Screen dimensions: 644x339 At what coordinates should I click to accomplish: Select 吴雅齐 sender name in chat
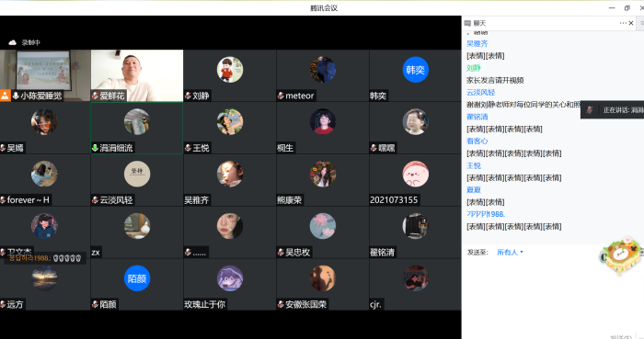point(477,43)
